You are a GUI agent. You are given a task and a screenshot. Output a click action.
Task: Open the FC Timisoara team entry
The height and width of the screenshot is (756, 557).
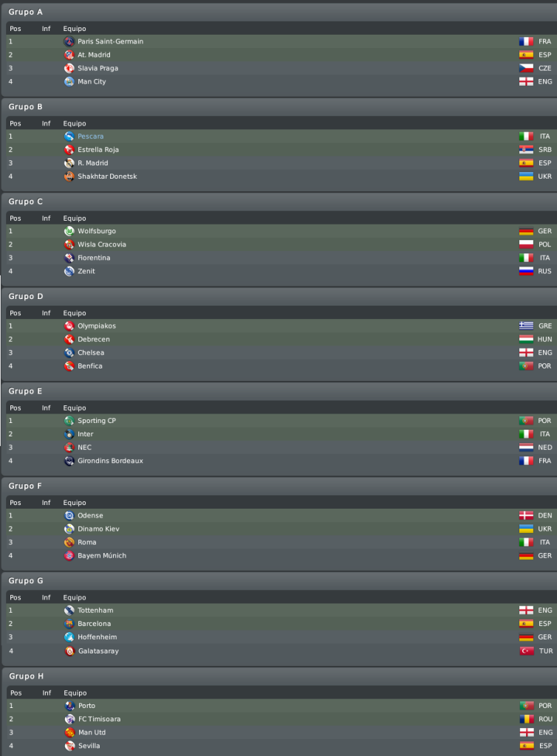point(100,719)
